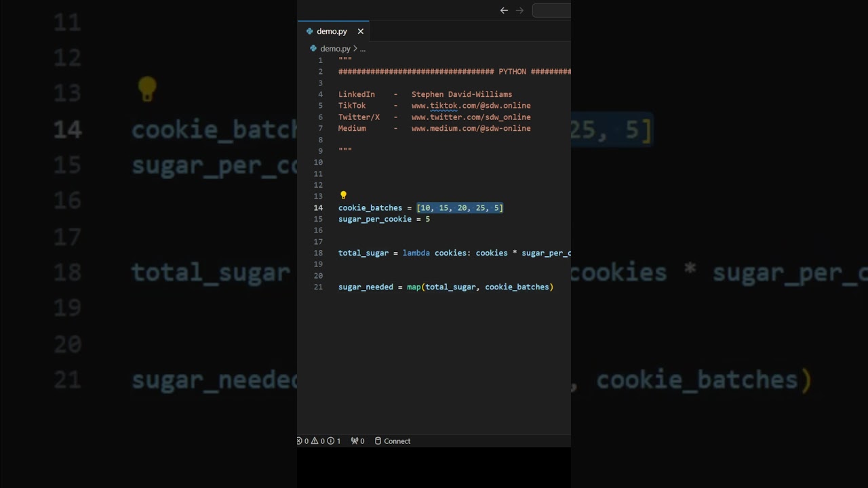This screenshot has width=868, height=488.
Task: Click the twitter.com/sdw_online text on line 6
Action: [x=471, y=117]
